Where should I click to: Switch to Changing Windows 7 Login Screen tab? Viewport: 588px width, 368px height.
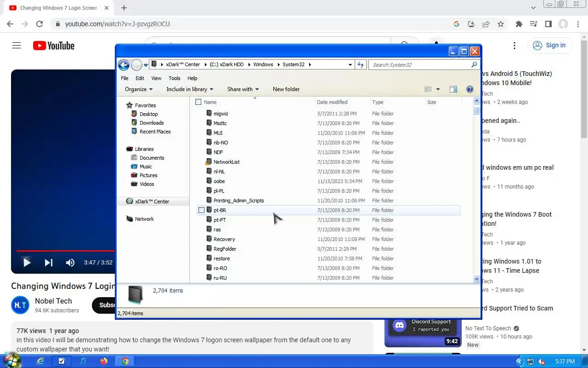59,8
